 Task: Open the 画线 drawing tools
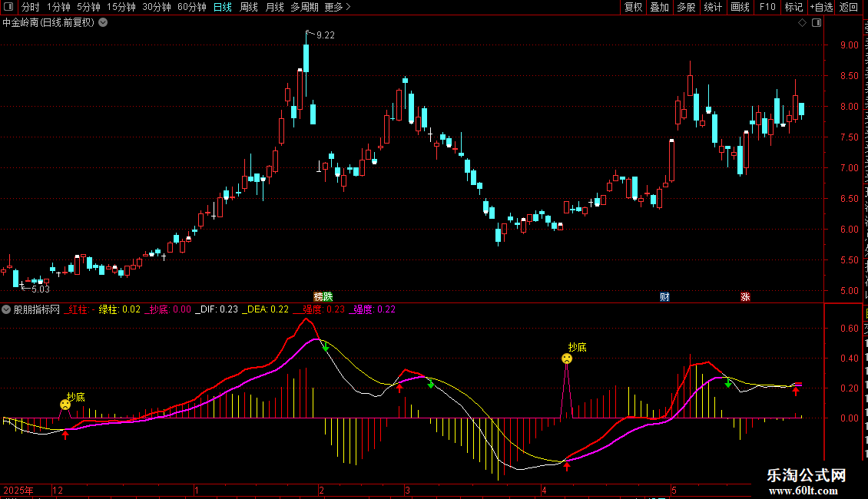click(740, 7)
